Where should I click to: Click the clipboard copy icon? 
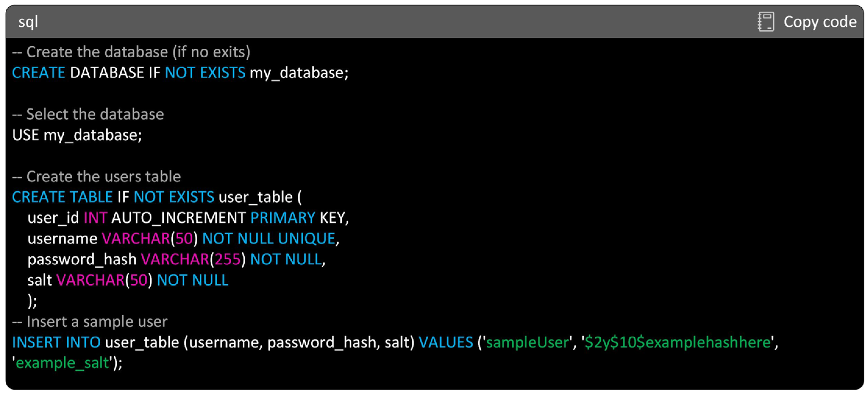(x=766, y=22)
